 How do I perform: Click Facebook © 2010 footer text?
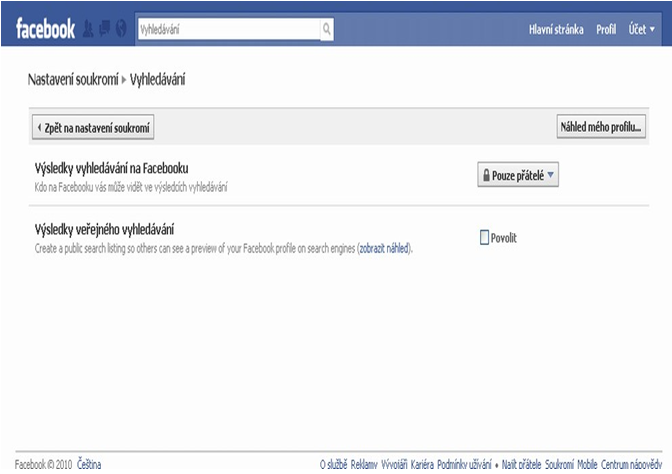tap(43, 465)
